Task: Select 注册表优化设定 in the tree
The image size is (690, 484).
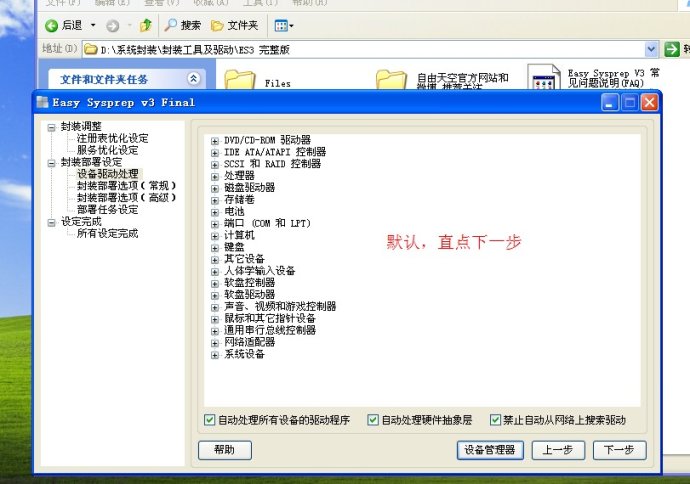Action: tap(112, 138)
